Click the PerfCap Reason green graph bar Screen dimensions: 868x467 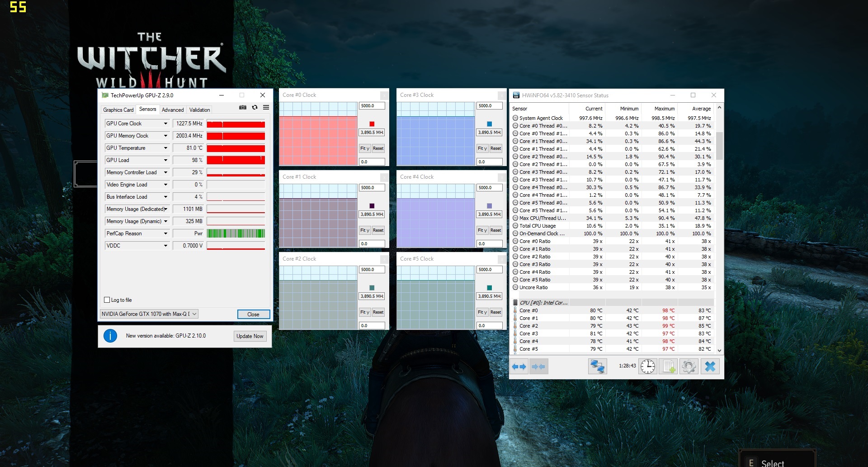[x=236, y=233]
